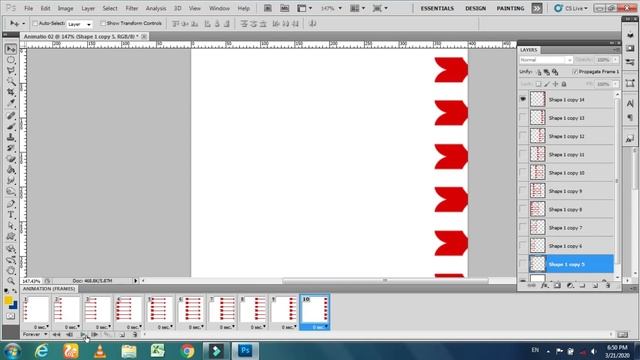This screenshot has height=360, width=640.
Task: Open the Forever looping options dropdown
Action: (35, 334)
